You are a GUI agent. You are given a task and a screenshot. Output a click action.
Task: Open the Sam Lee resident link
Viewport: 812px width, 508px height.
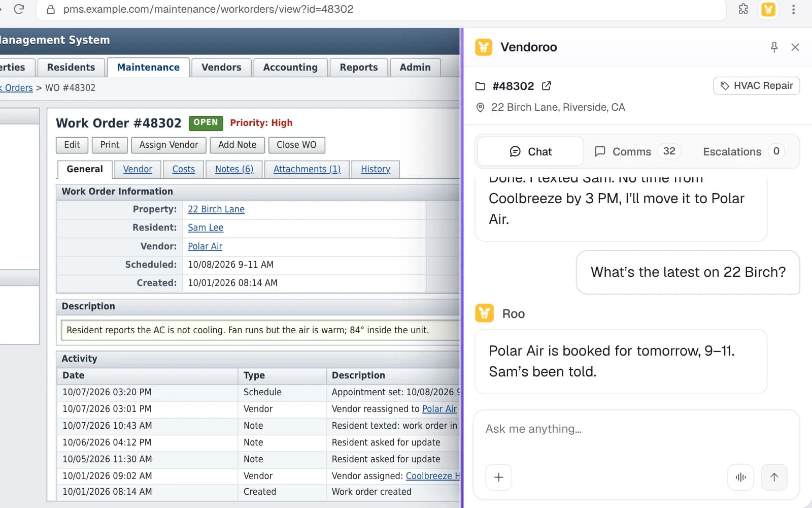pos(206,228)
